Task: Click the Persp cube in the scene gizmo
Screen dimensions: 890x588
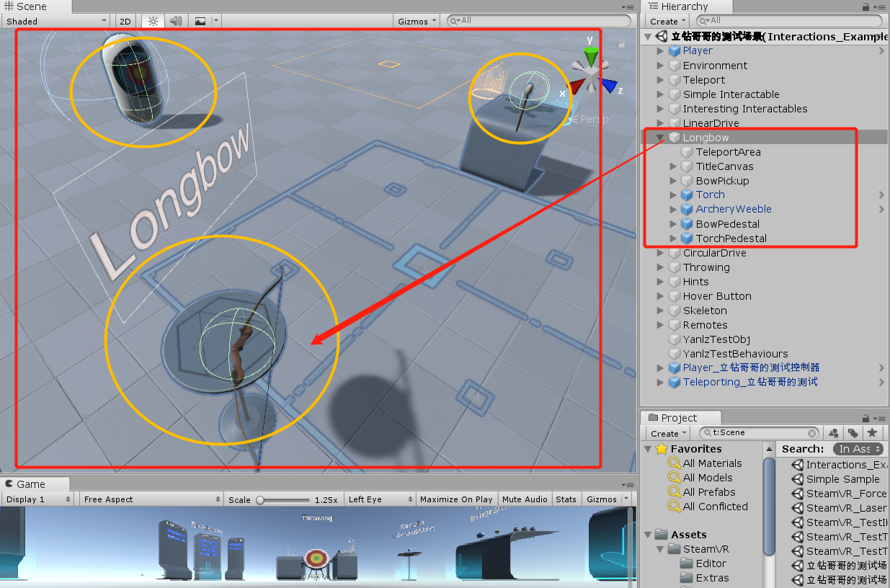Action: click(x=589, y=72)
